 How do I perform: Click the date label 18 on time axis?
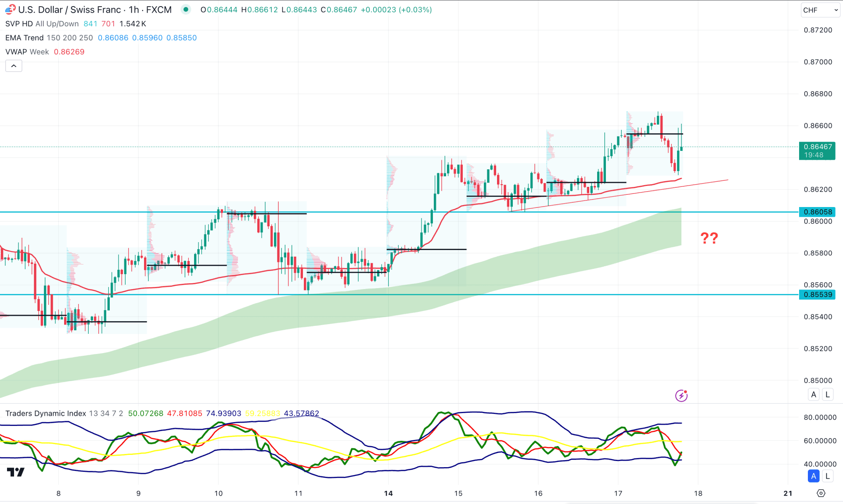pyautogui.click(x=698, y=493)
